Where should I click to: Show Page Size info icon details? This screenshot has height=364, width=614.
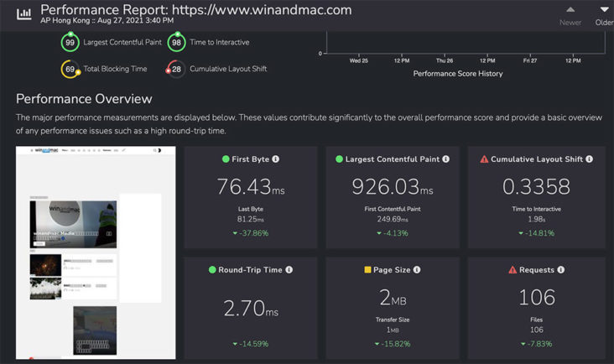[417, 270]
